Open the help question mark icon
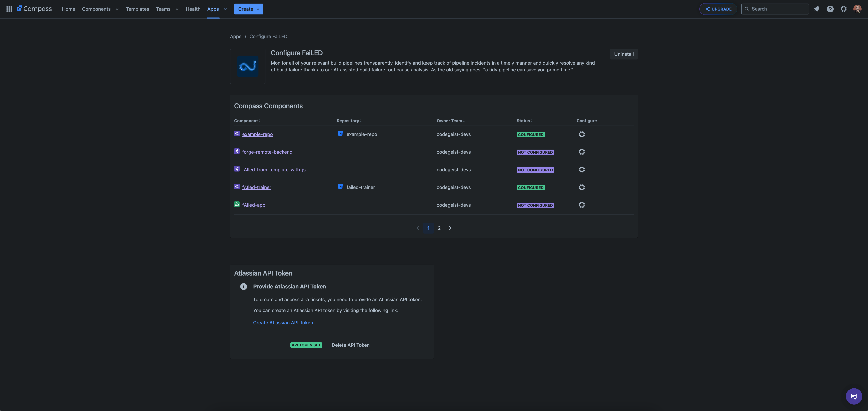 click(x=830, y=9)
